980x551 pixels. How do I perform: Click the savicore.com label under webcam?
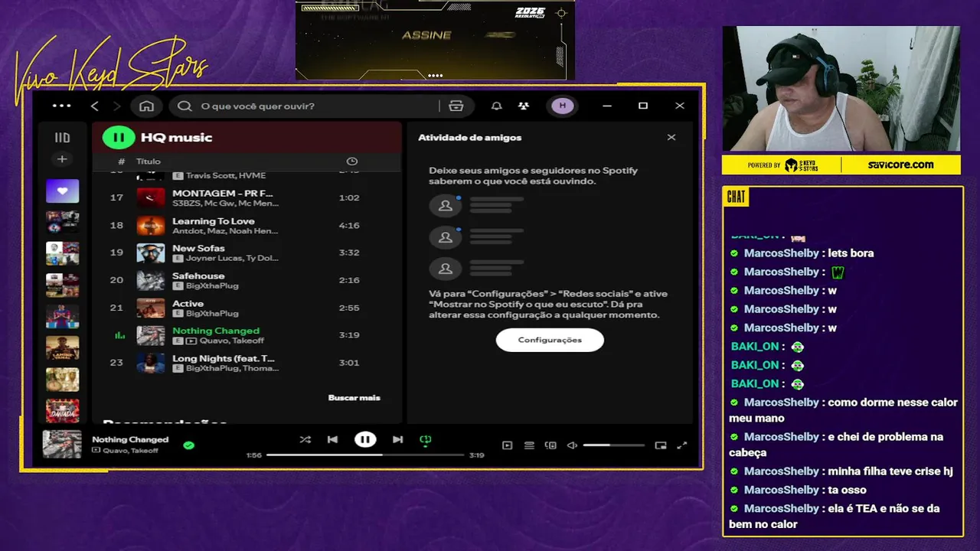click(x=900, y=165)
